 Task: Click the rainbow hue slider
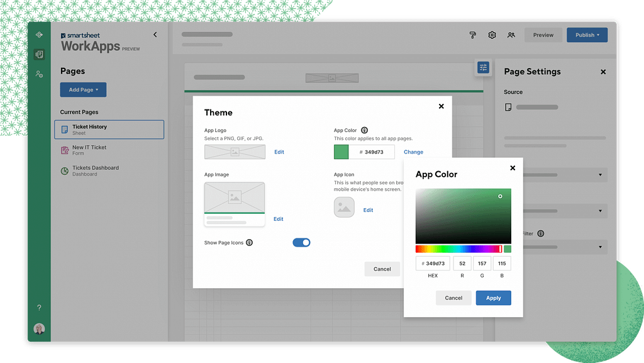pos(458,249)
